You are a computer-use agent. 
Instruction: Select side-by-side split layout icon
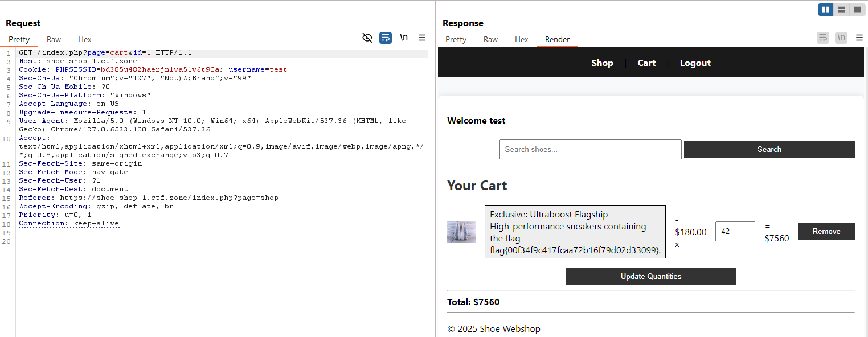click(825, 10)
